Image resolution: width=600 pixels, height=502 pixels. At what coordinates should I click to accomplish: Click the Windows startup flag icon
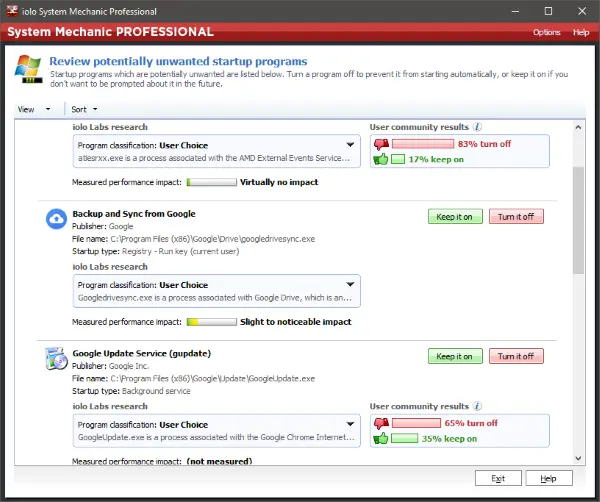click(28, 69)
